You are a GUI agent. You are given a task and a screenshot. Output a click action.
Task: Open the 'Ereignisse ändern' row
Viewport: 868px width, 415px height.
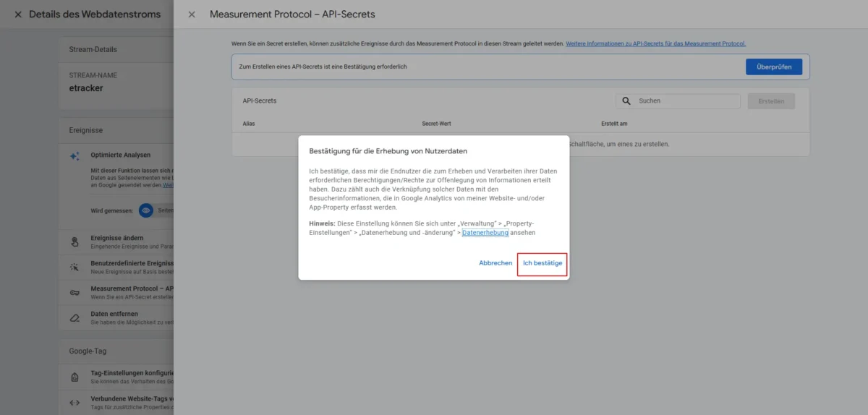[x=116, y=242]
